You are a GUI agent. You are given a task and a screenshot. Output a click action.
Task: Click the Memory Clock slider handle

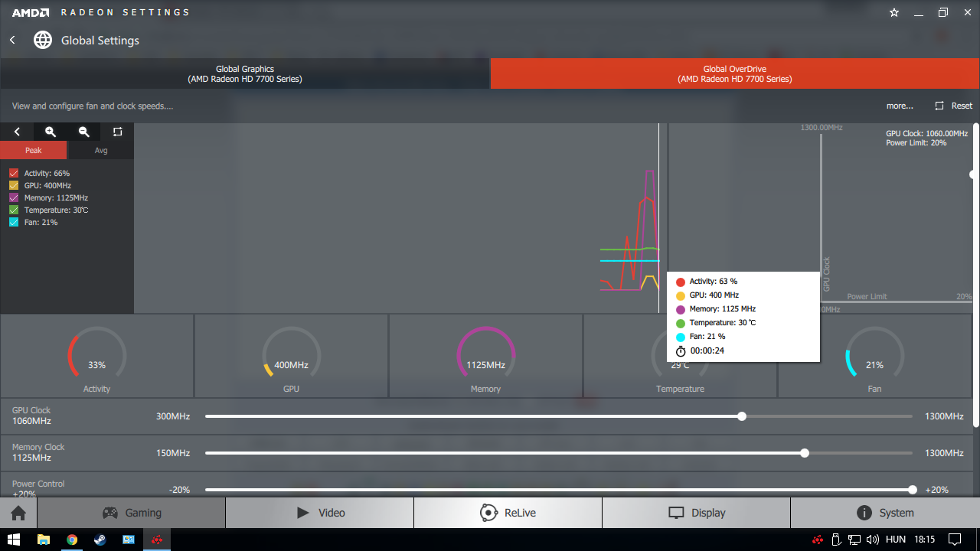point(805,453)
